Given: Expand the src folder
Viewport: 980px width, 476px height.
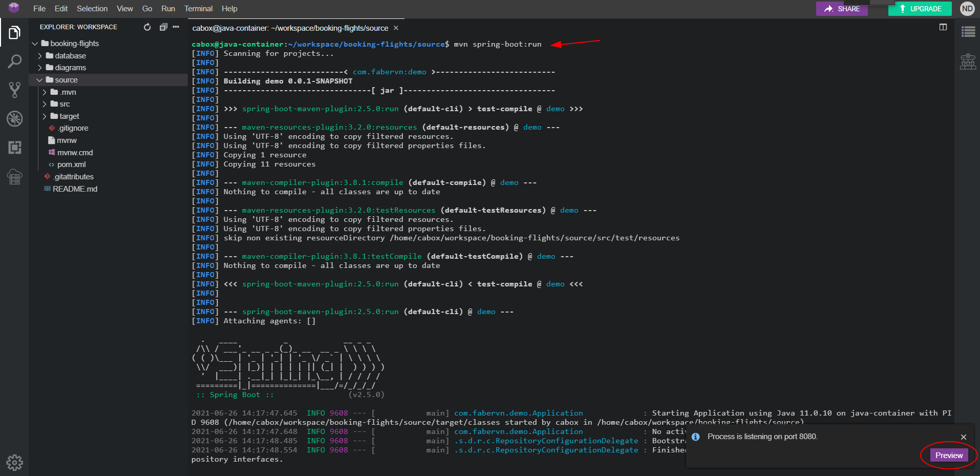Looking at the screenshot, I should pos(45,104).
